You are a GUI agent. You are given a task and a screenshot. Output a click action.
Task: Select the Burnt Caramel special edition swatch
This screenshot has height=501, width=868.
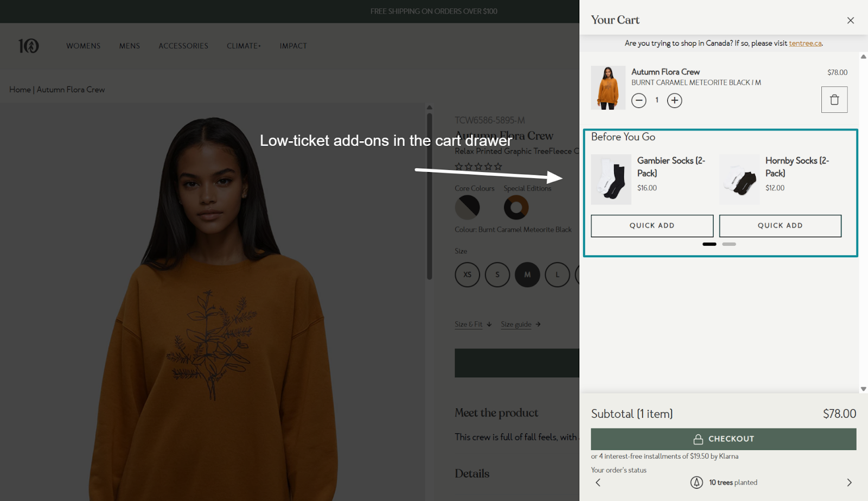[516, 207]
